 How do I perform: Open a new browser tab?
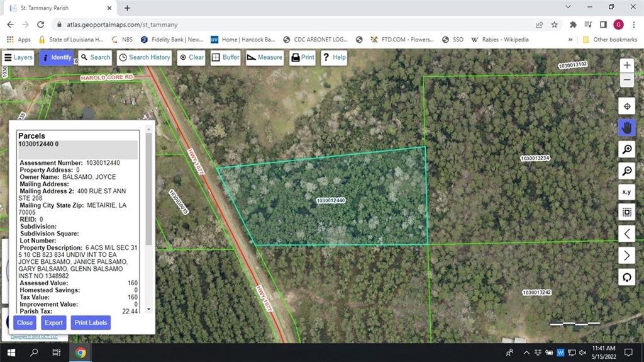(127, 8)
